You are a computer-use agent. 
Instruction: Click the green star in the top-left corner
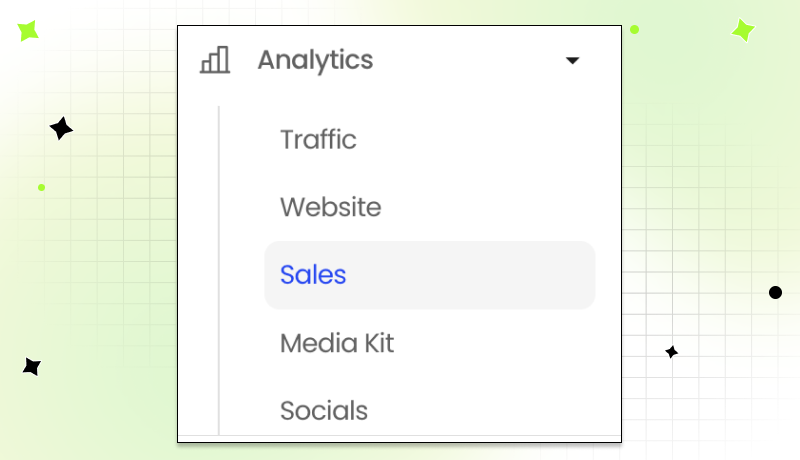pos(28,30)
